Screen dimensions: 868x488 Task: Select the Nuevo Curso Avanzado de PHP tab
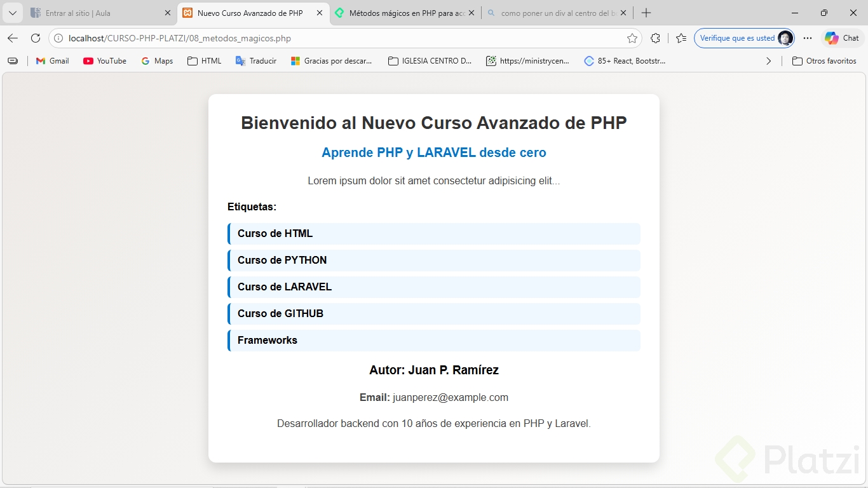[254, 13]
